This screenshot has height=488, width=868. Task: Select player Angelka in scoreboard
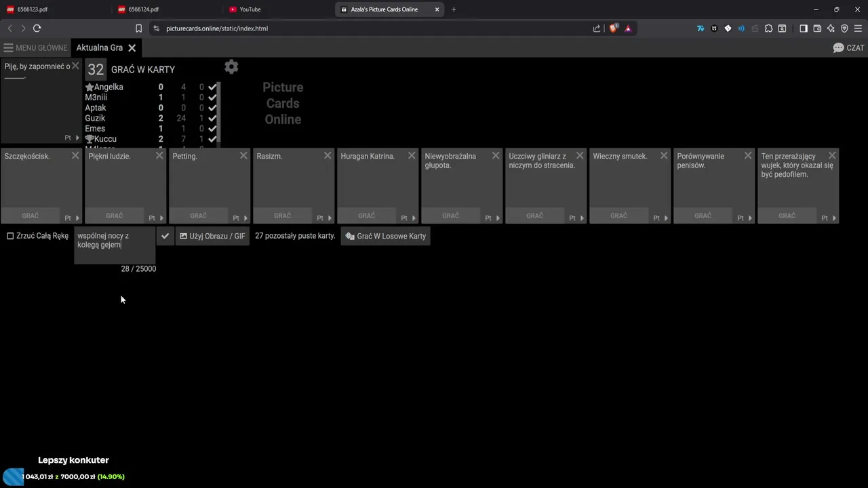pos(108,87)
